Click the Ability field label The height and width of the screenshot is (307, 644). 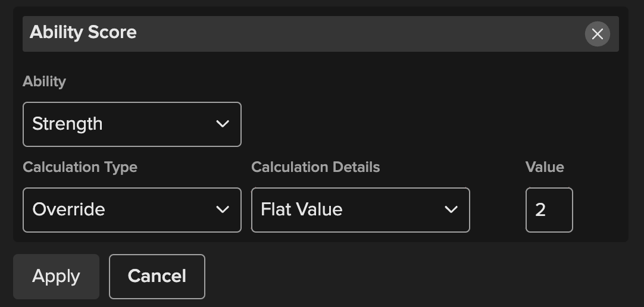point(44,82)
